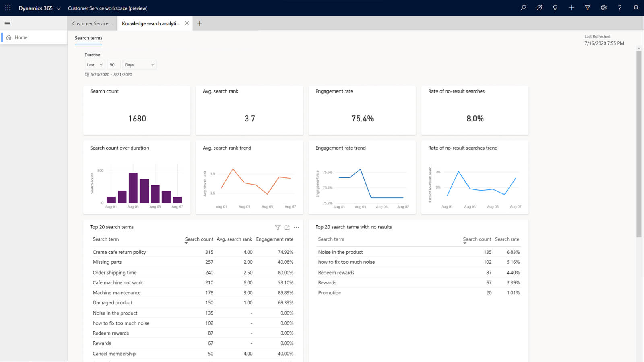
Task: Open the Office apps waffle menu
Action: [7, 8]
